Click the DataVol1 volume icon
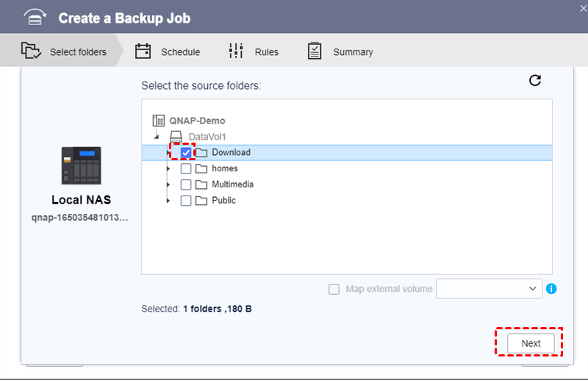Screen dimensions: 588x380 (x=176, y=137)
